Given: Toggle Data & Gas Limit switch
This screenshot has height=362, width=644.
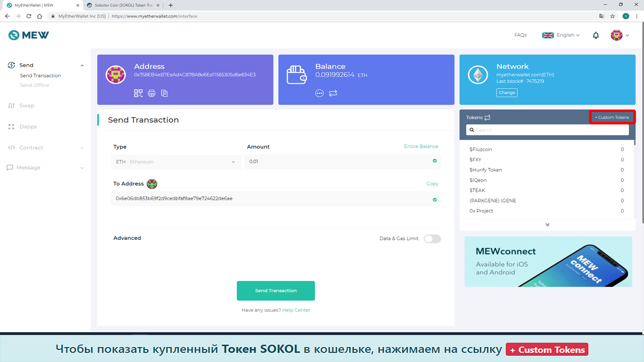Looking at the screenshot, I should point(432,239).
